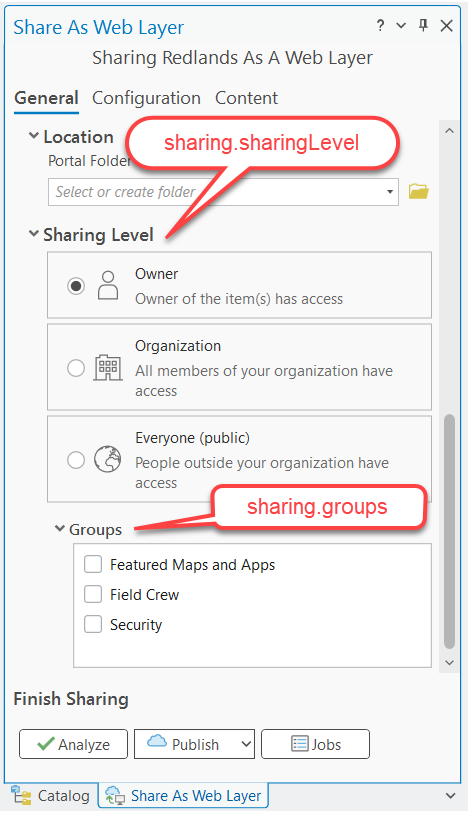This screenshot has width=470, height=817.
Task: Open the Publish dropdown arrow
Action: (x=247, y=744)
